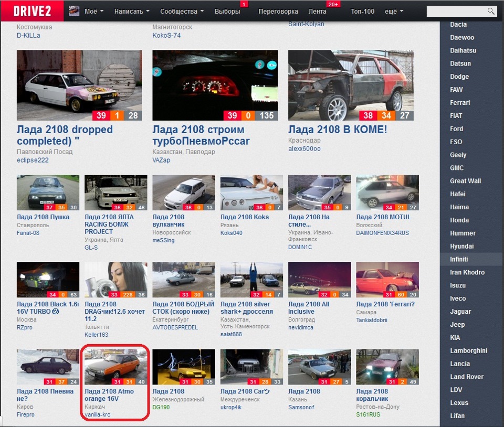Open the vanilla-krc user profile
Image resolution: width=504 pixels, height=427 pixels.
click(98, 414)
